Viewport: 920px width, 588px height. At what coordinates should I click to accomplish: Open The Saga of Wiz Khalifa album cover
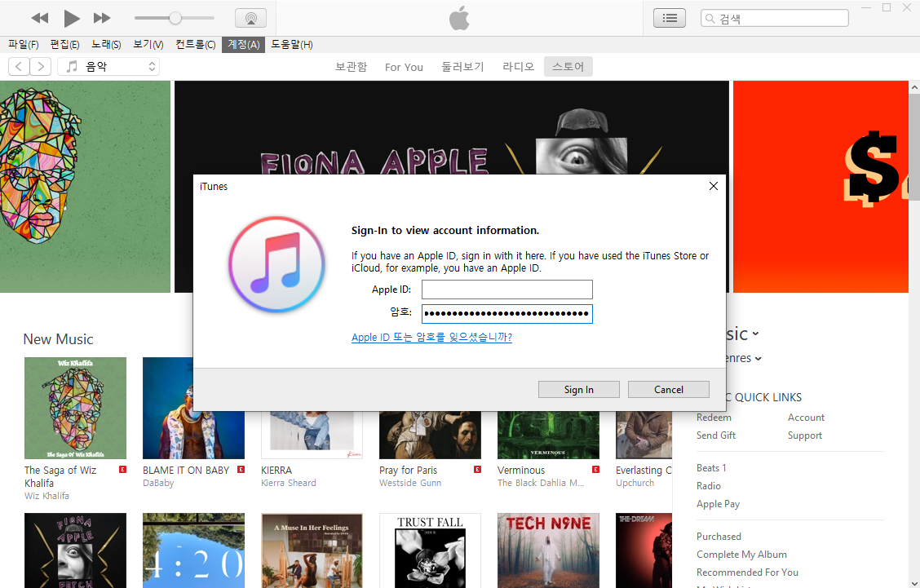click(x=75, y=408)
